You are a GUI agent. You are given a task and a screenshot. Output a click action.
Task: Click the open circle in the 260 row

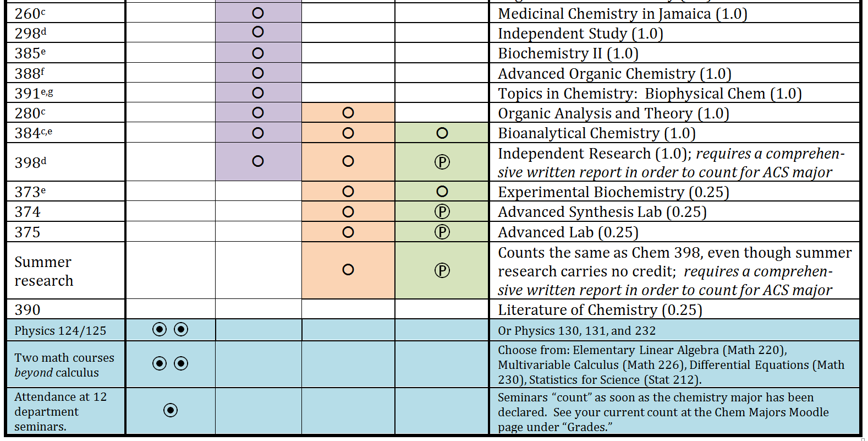pyautogui.click(x=258, y=13)
